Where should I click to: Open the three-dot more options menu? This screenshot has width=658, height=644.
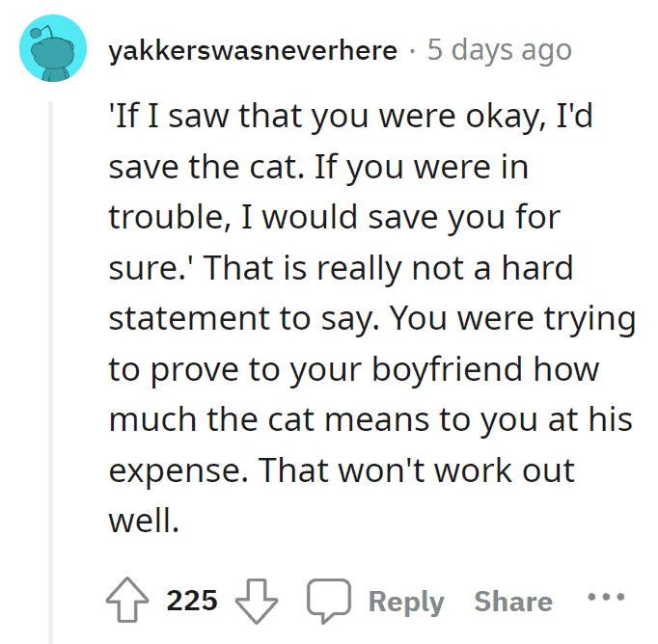coord(606,596)
